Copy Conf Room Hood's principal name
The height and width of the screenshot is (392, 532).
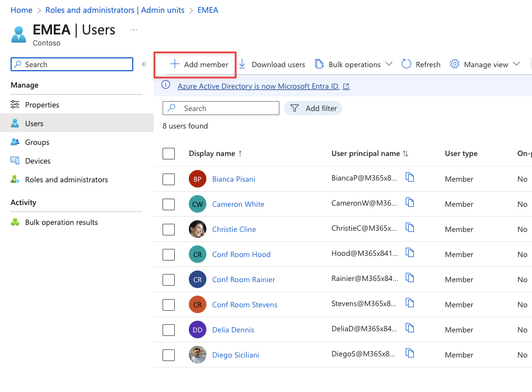coord(410,253)
